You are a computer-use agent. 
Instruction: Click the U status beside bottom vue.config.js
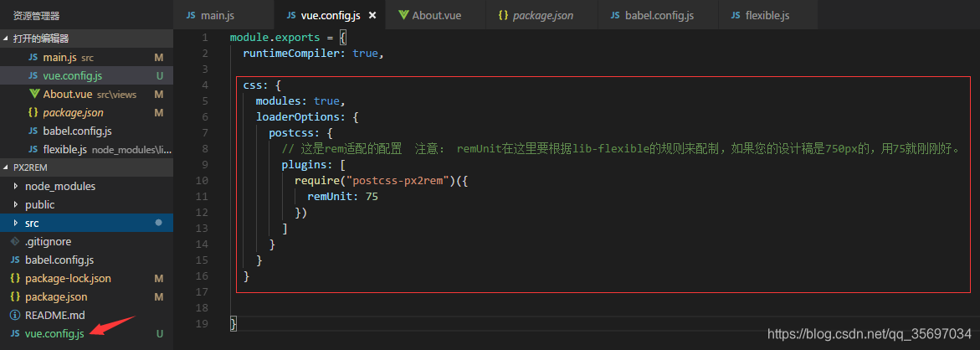pos(159,334)
